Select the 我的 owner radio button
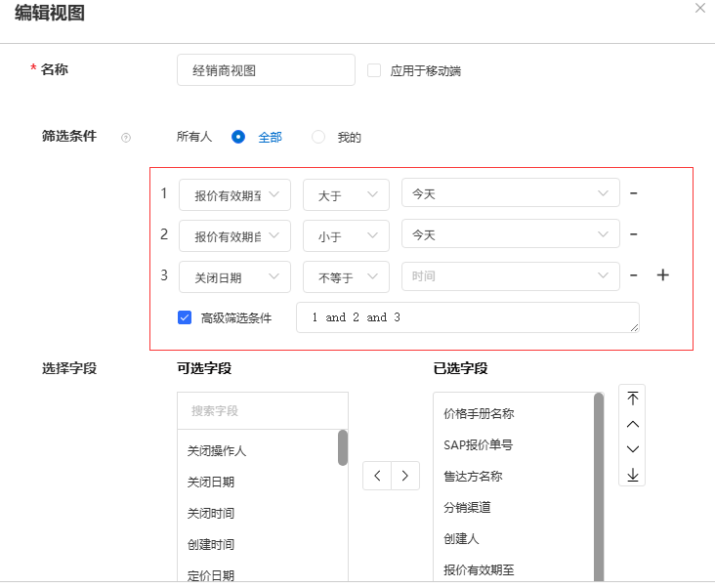The height and width of the screenshot is (588, 715). click(x=318, y=137)
